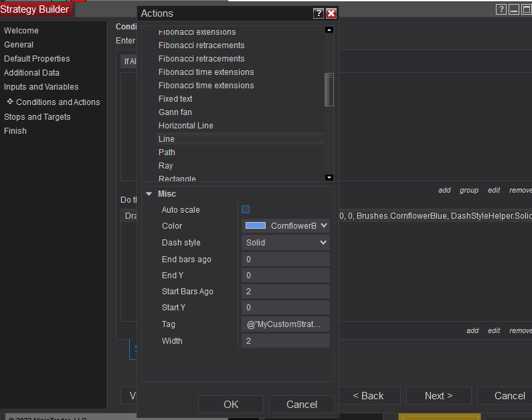
Task: Open the Welcome page
Action: (x=21, y=31)
